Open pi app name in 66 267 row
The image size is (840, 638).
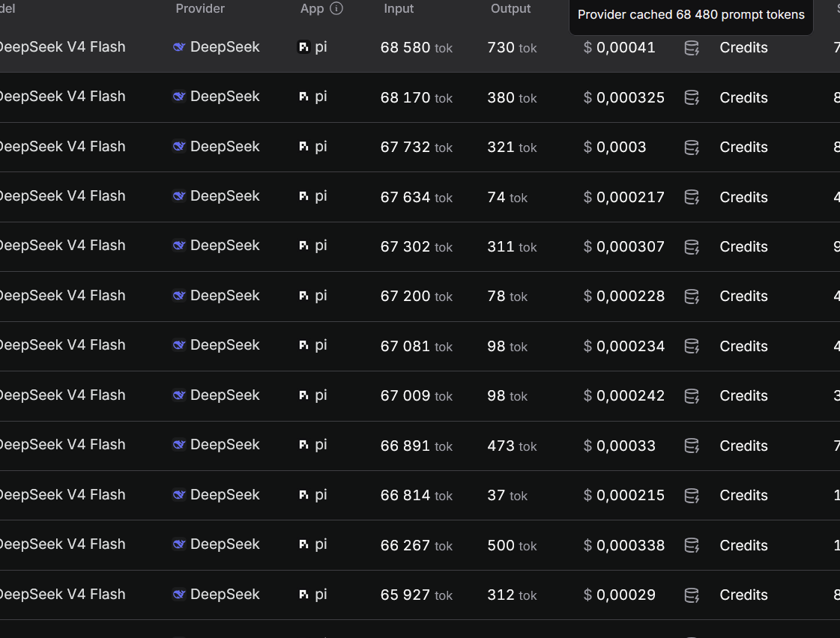tap(321, 544)
